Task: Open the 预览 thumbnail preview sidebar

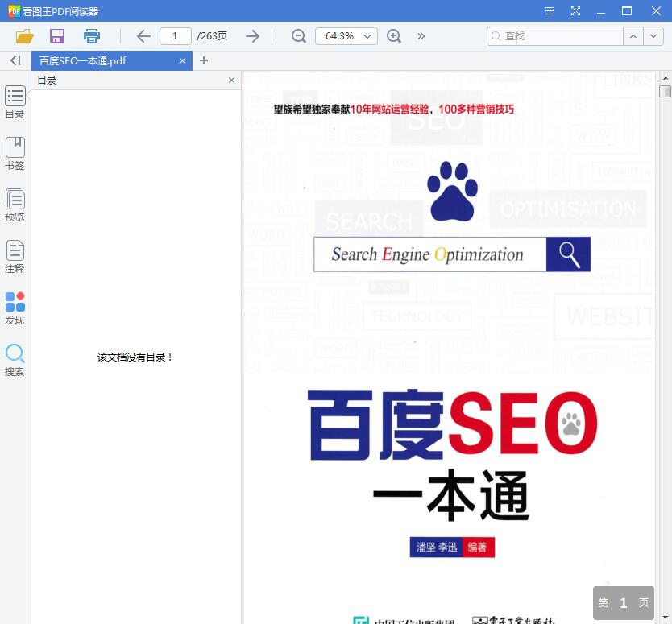Action: pyautogui.click(x=15, y=205)
